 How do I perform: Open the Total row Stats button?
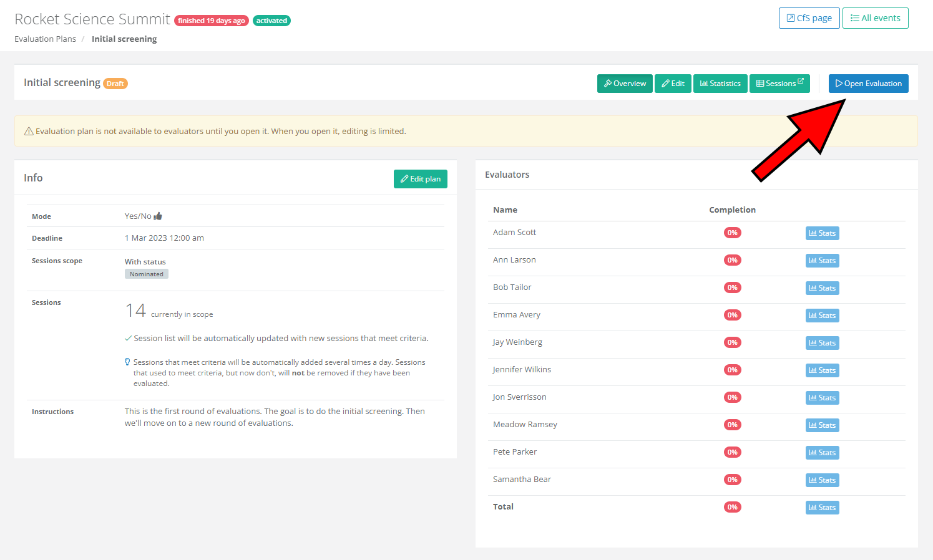coord(822,508)
